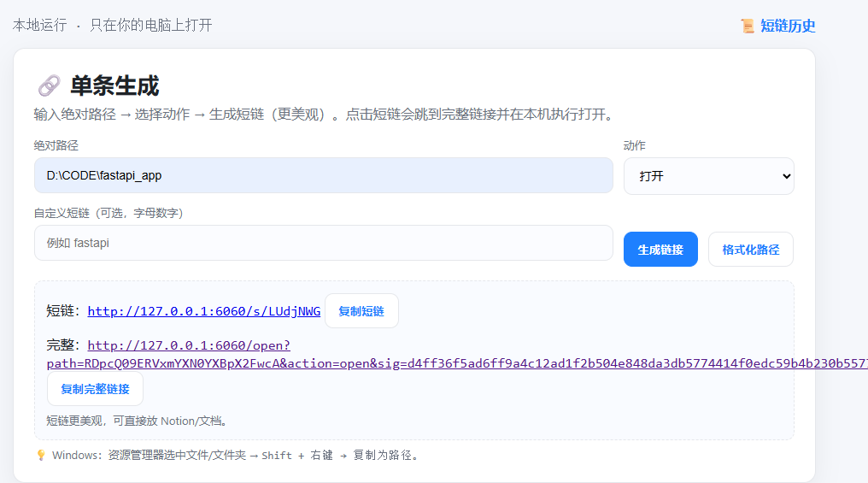
Task: Click the 复制短链 button
Action: point(361,311)
